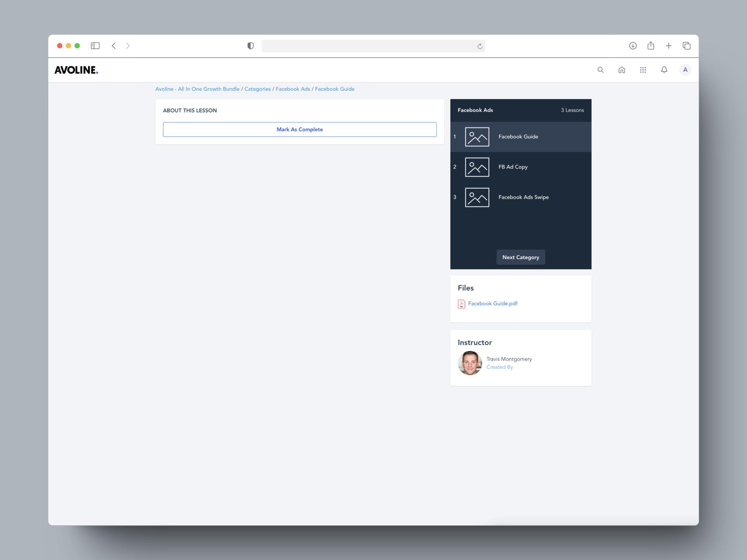Click the home icon in the top navbar
Viewport: 747px width, 560px height.
pos(622,70)
